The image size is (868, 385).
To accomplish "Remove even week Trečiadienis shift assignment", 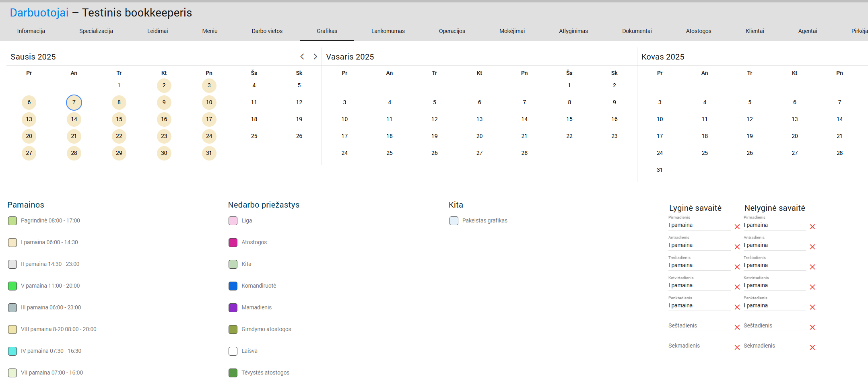I will (737, 267).
